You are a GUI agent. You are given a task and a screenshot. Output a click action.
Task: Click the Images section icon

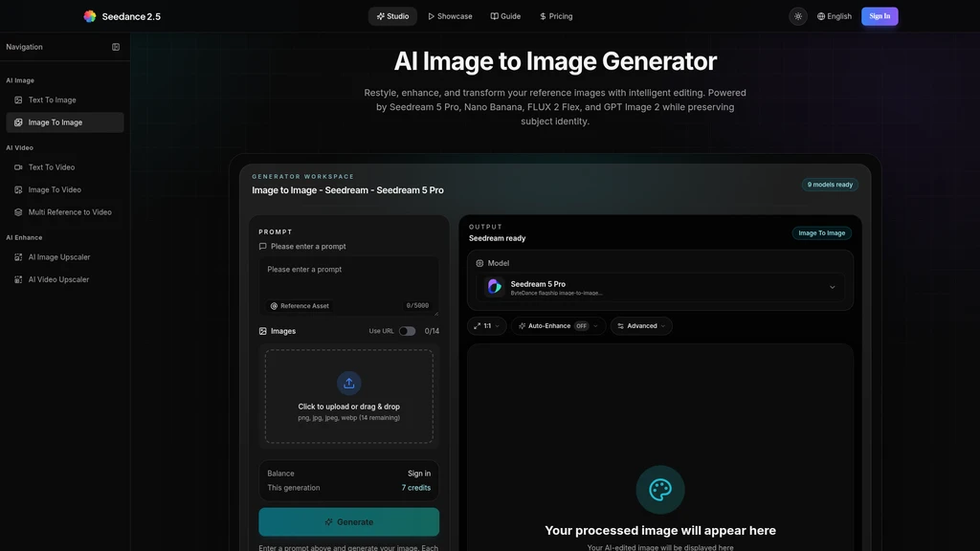[x=262, y=331]
